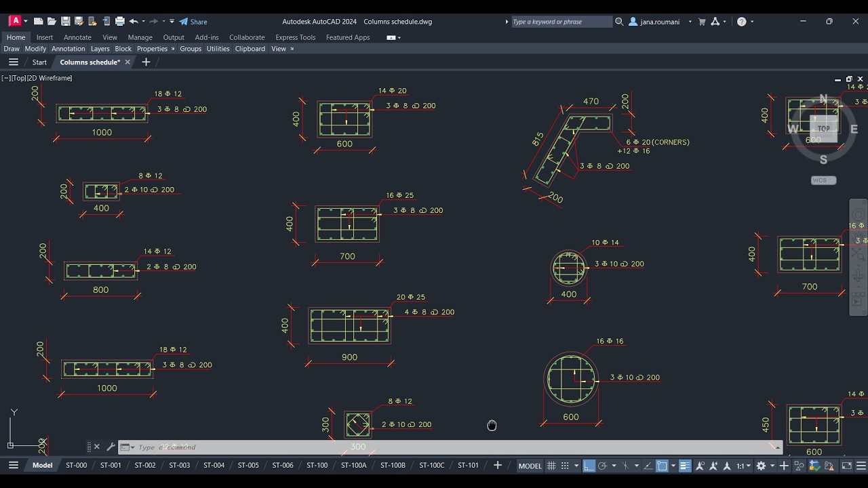Viewport: 868px width, 488px height.
Task: Click the Redo arrow icon
Action: point(154,22)
